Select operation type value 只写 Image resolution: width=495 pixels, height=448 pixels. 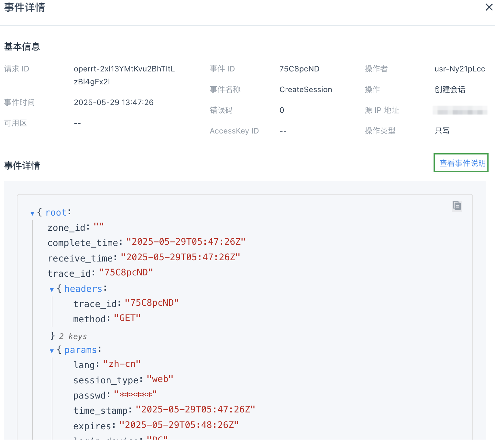tap(442, 131)
